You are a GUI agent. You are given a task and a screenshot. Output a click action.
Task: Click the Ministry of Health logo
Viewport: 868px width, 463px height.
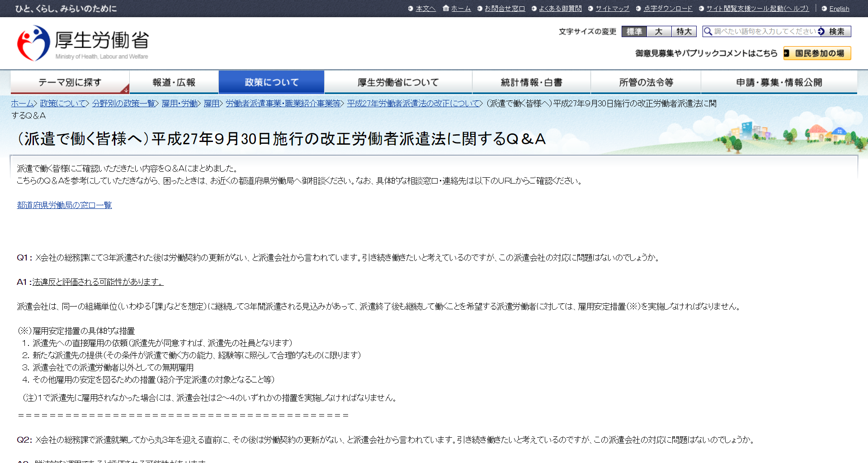[83, 43]
